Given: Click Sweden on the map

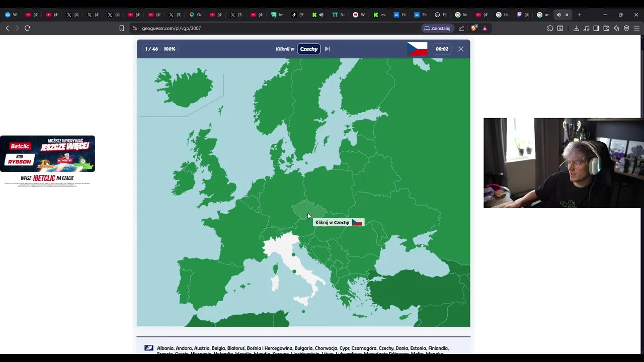Looking at the screenshot, I should pos(307,111).
